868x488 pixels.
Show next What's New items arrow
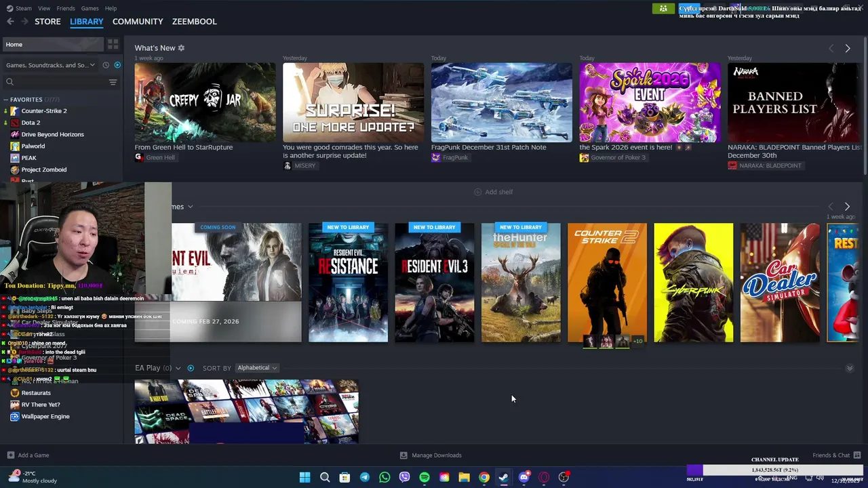[x=847, y=48]
